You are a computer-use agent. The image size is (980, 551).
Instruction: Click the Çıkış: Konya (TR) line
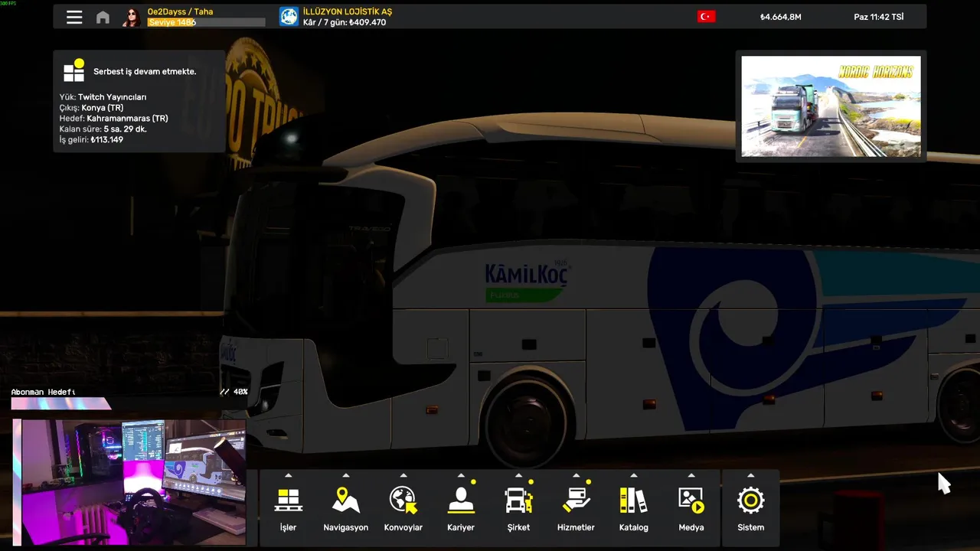click(x=91, y=108)
